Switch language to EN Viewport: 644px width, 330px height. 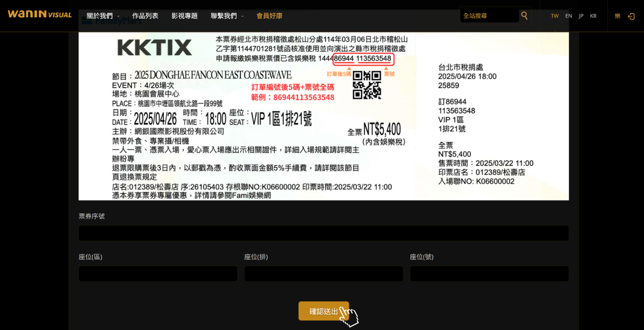tap(569, 16)
